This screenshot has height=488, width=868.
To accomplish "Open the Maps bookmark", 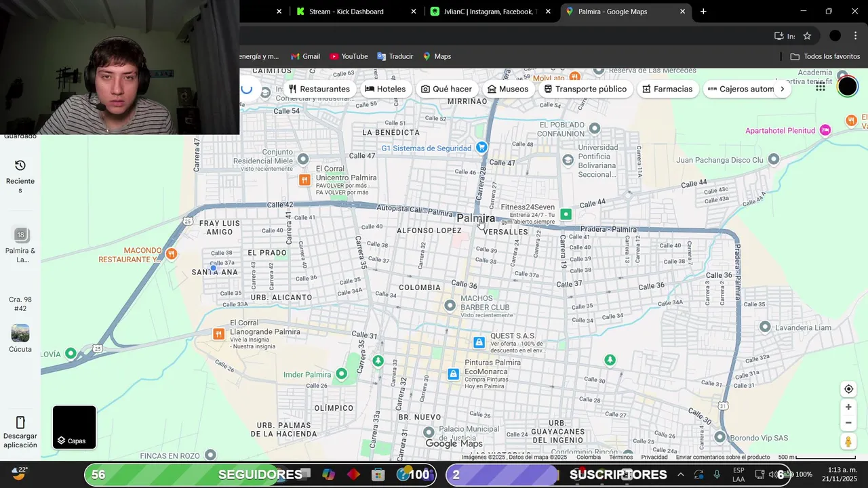I will tap(437, 56).
